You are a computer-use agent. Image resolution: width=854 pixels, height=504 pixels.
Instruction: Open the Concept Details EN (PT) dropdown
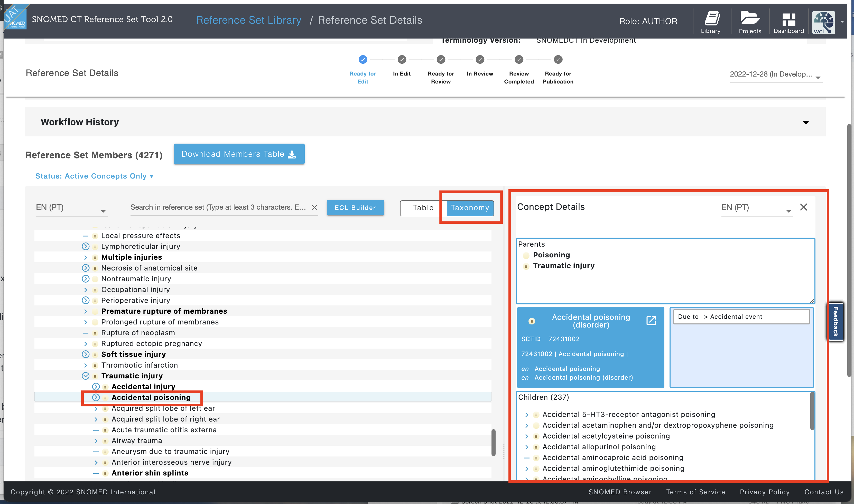pos(757,208)
